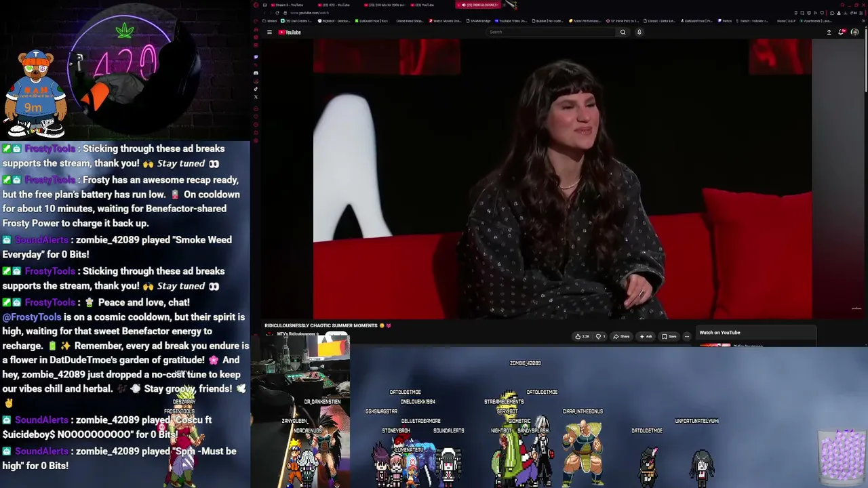The height and width of the screenshot is (488, 868).
Task: Like the video with thumbs up
Action: [x=582, y=336]
